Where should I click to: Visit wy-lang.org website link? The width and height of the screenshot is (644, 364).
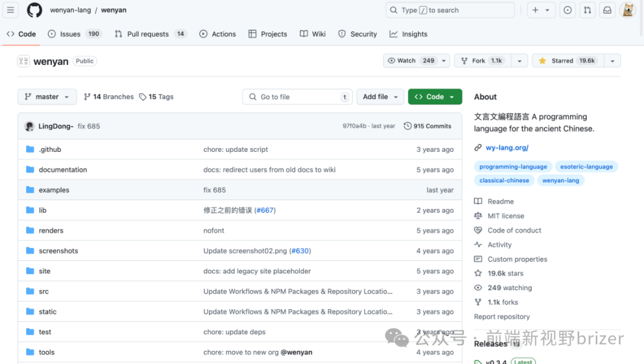click(x=507, y=148)
